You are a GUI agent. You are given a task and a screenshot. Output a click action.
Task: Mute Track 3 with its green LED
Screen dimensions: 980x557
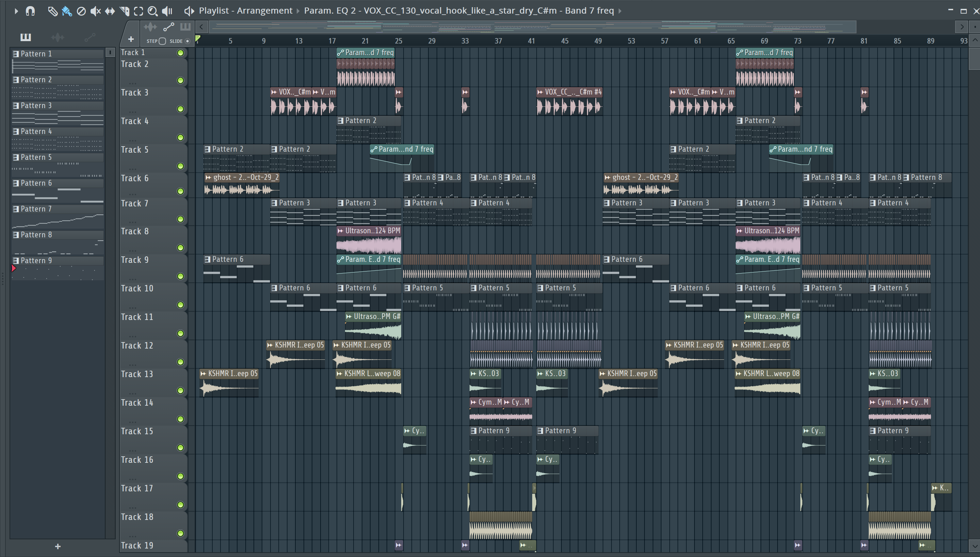pyautogui.click(x=180, y=109)
